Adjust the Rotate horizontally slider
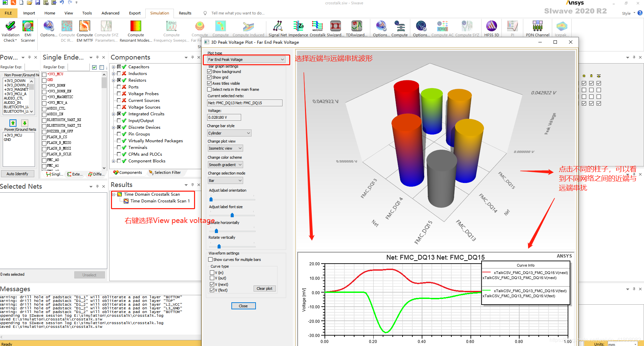 point(216,231)
